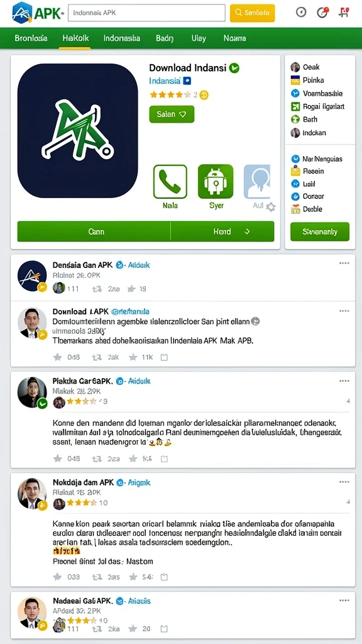Bookmark the Nokdaja dam APK post
Screen dimensions: 362x644
click(x=164, y=577)
